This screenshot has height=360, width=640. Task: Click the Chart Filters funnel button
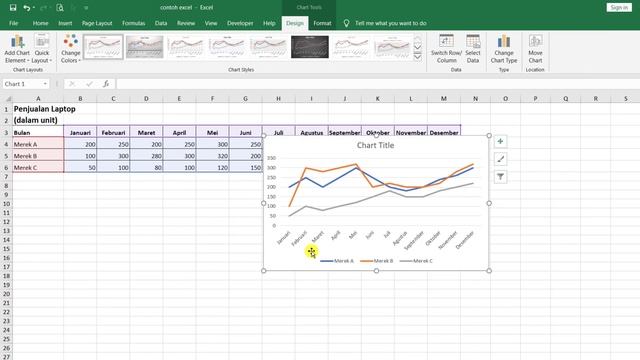(500, 177)
